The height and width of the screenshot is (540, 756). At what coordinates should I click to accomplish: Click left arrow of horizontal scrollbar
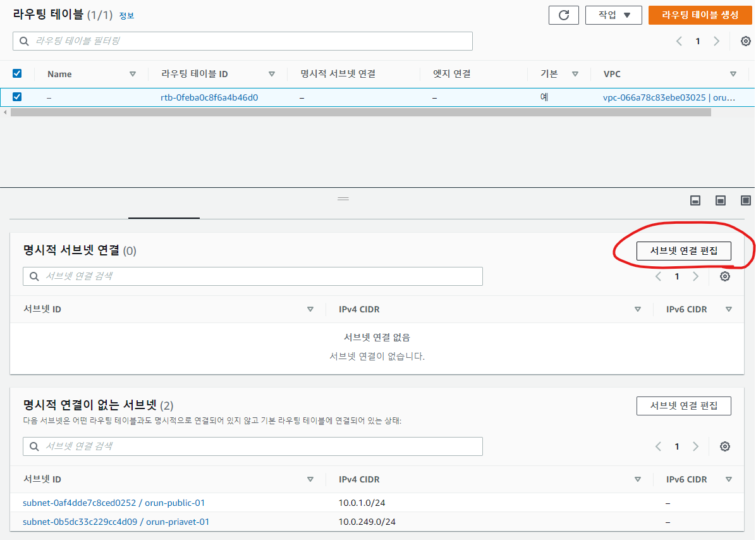5,113
